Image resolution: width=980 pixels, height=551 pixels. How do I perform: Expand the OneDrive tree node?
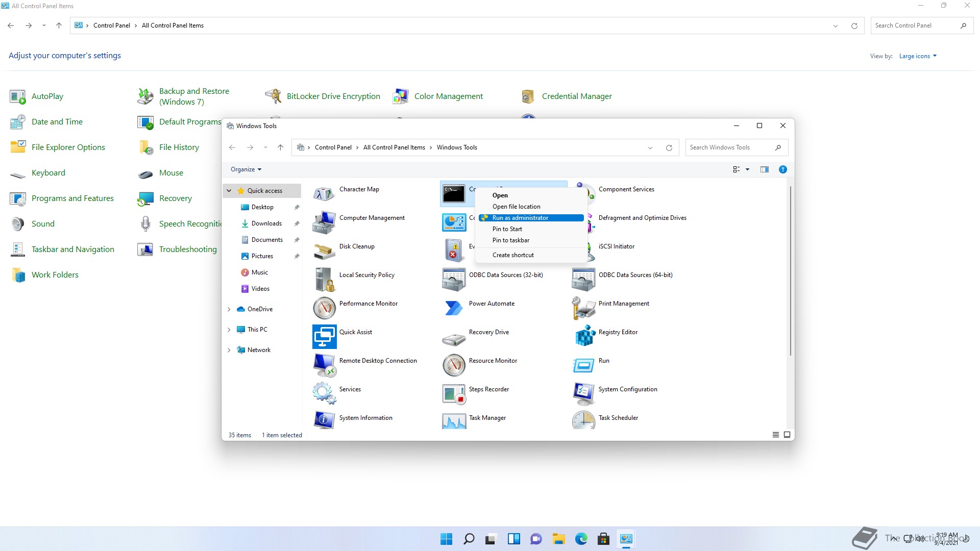click(x=229, y=309)
